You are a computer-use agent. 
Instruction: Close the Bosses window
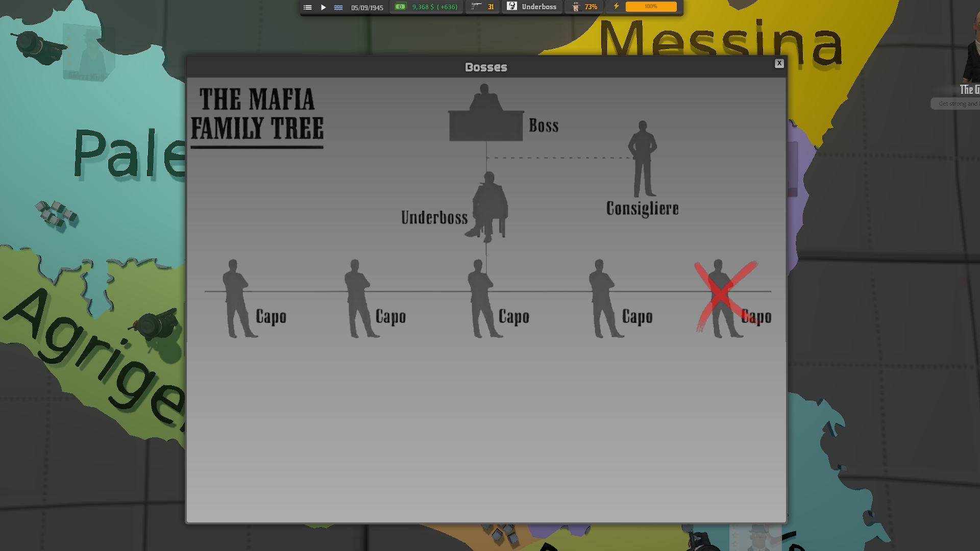pyautogui.click(x=779, y=63)
